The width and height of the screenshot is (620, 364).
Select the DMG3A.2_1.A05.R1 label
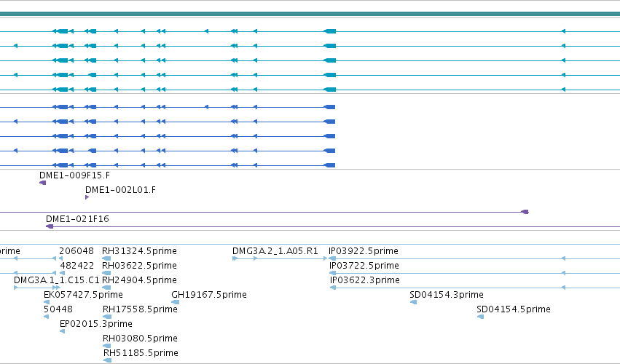point(275,251)
